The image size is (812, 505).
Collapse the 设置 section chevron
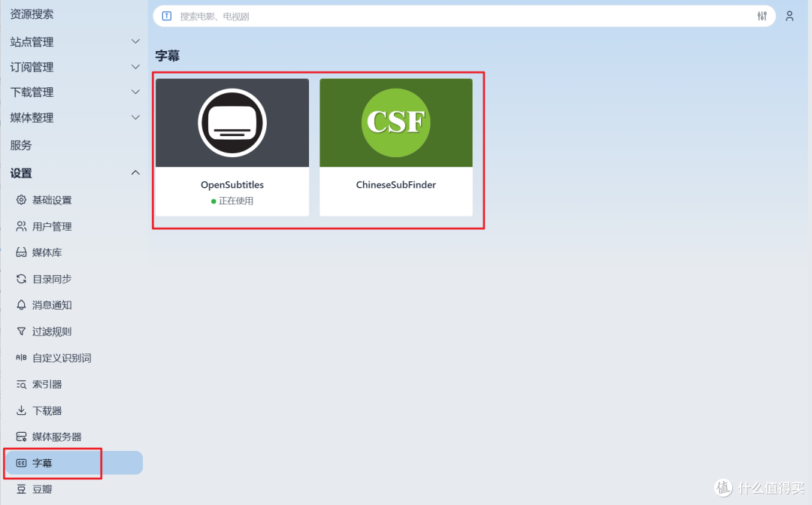point(135,173)
